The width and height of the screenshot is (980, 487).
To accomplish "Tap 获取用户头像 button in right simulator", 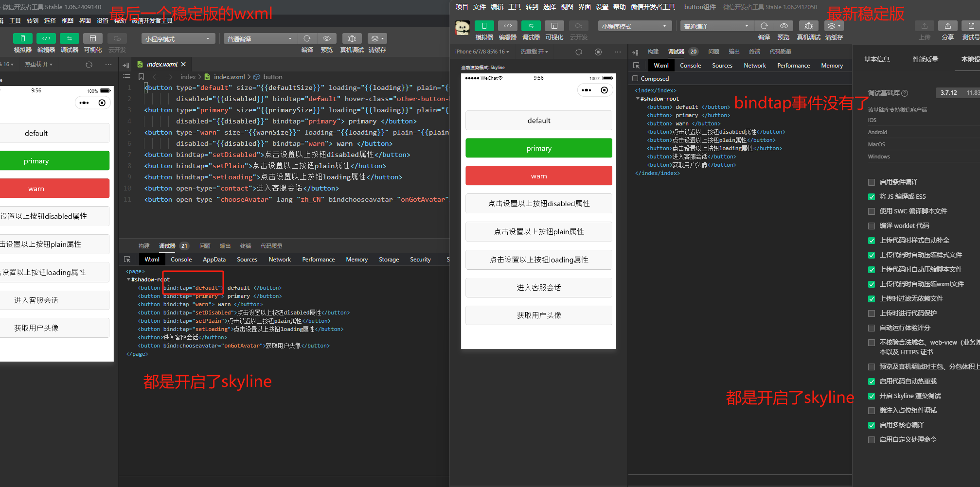I will (539, 315).
